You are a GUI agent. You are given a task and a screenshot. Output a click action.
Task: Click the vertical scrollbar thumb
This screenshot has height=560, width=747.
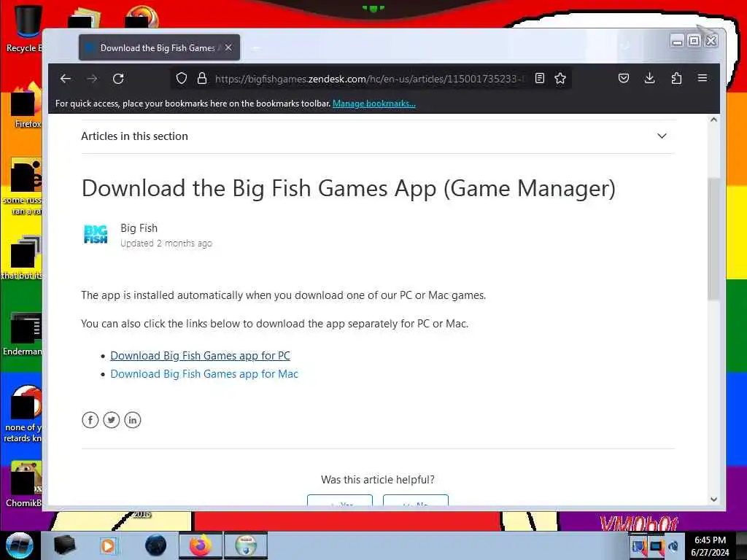click(713, 239)
